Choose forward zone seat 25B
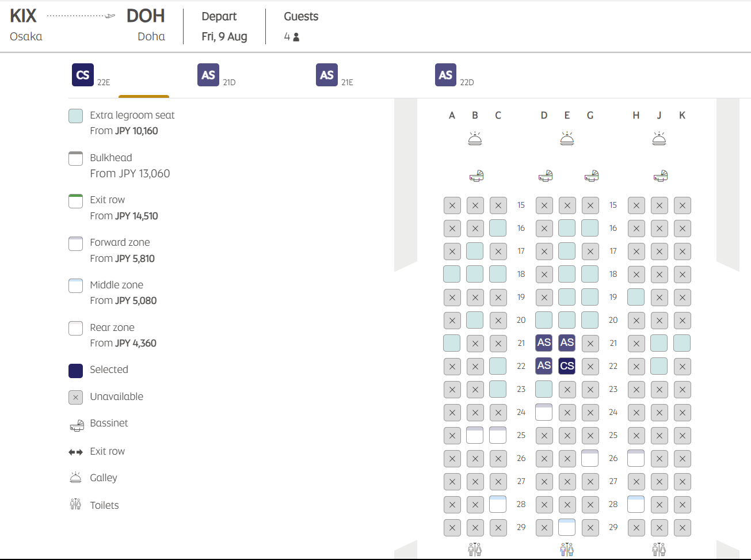The height and width of the screenshot is (560, 751). [x=475, y=435]
